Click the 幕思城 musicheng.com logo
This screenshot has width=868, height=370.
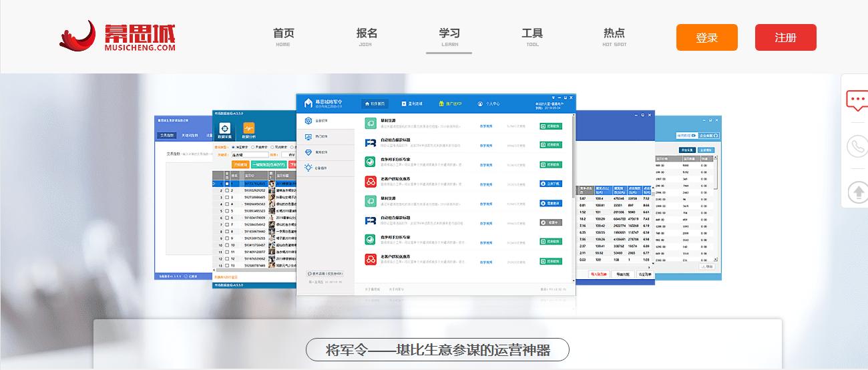(118, 36)
